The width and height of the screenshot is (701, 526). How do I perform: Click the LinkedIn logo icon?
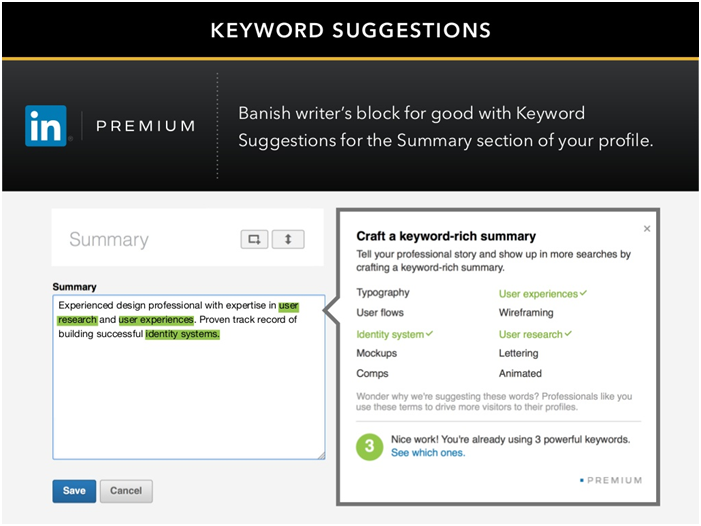click(x=46, y=126)
